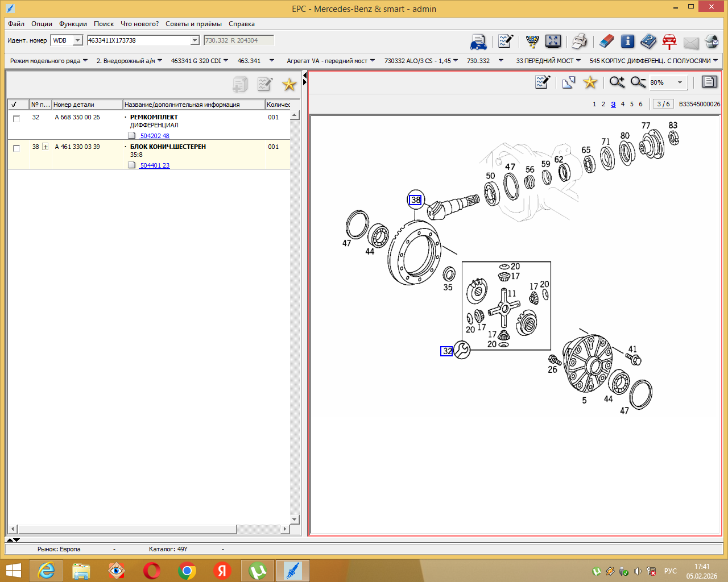Click the zoom out magnifier icon

click(638, 82)
